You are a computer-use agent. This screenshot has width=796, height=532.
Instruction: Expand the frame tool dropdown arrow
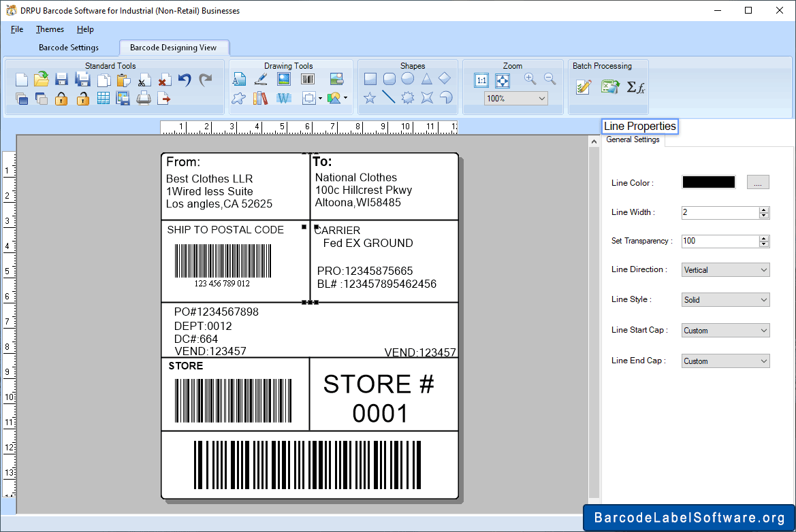click(320, 99)
